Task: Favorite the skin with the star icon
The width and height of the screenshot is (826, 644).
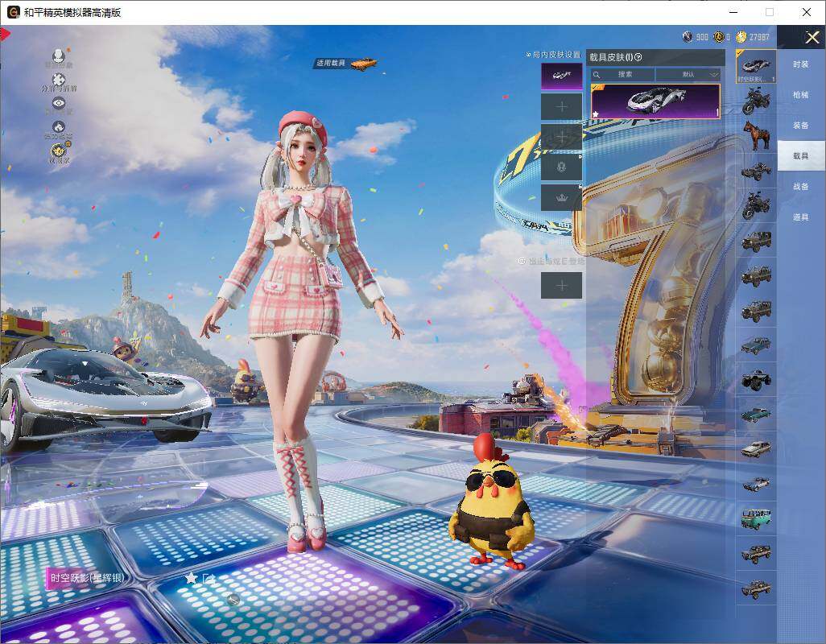Action: pyautogui.click(x=191, y=578)
